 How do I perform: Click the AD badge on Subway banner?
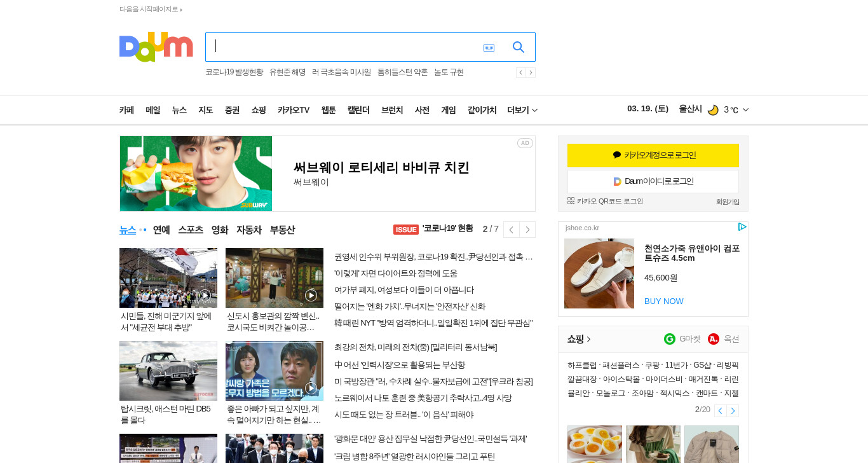point(525,143)
